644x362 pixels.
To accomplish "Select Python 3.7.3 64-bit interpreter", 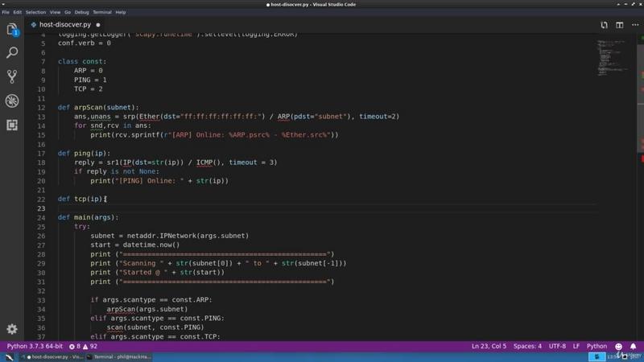I will pos(35,347).
